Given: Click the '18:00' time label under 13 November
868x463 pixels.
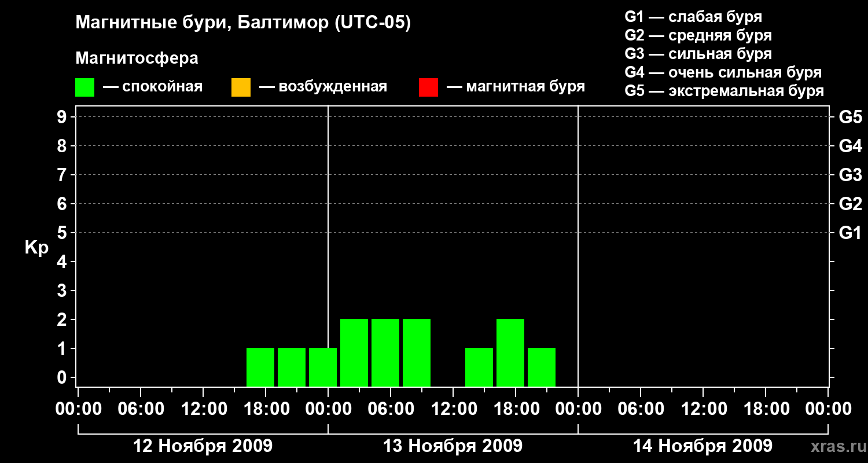Looking at the screenshot, I should 516,409.
